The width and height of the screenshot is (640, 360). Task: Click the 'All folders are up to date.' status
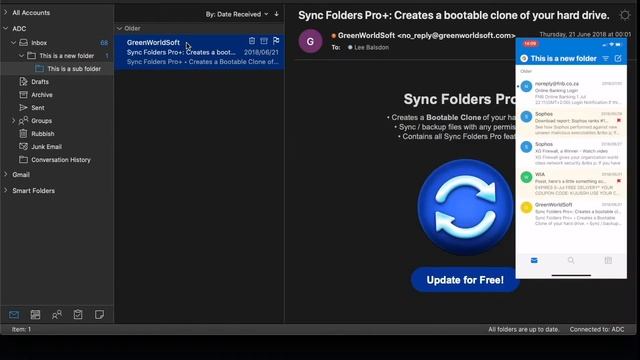coord(524,329)
